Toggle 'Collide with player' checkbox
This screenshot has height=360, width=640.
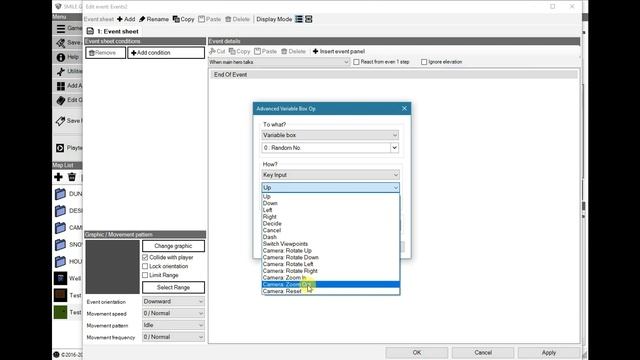tap(145, 258)
